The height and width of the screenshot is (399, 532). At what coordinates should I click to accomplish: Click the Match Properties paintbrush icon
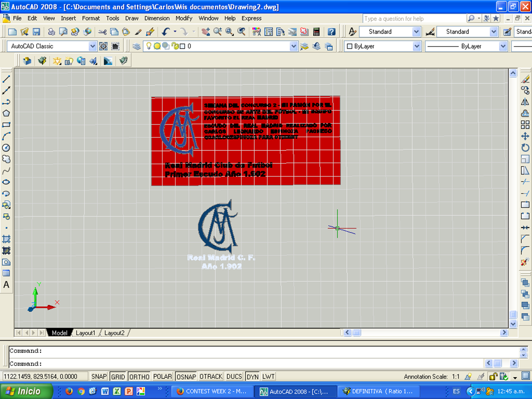(x=138, y=32)
